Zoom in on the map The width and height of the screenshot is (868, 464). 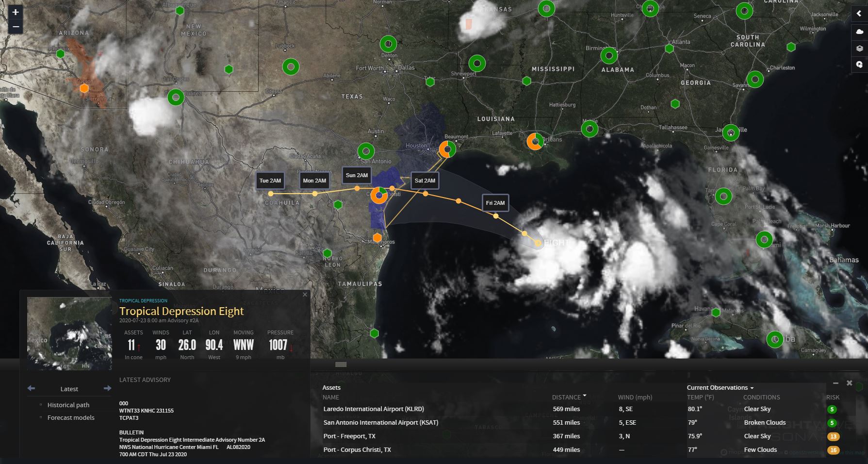16,13
